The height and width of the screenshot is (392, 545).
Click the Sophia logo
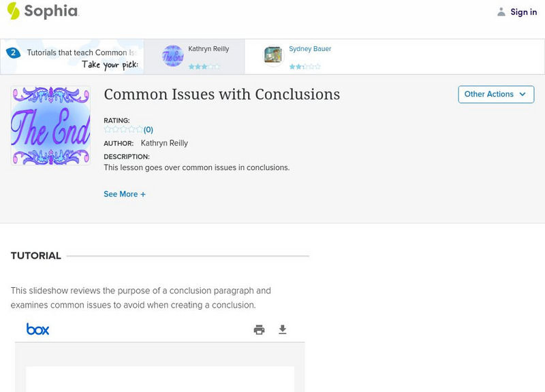click(x=42, y=12)
